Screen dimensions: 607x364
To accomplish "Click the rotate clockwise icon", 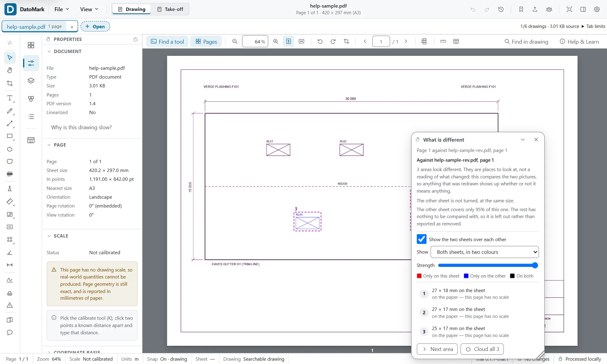I will click(333, 42).
